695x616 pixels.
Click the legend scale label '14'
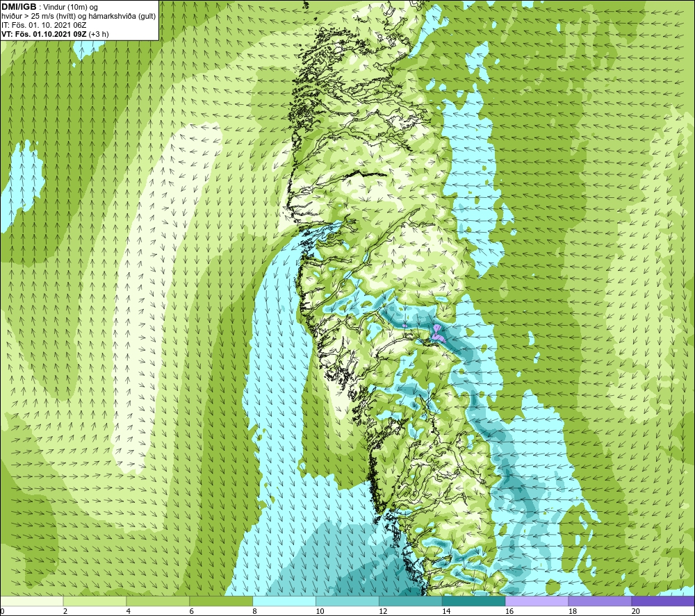coord(446,611)
